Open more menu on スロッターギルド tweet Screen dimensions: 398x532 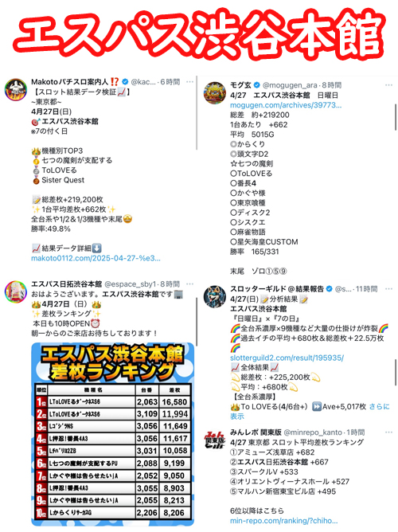tap(389, 289)
